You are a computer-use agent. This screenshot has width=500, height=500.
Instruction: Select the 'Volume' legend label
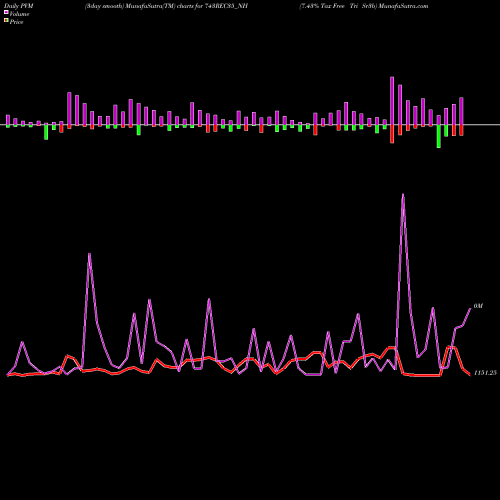(19, 14)
